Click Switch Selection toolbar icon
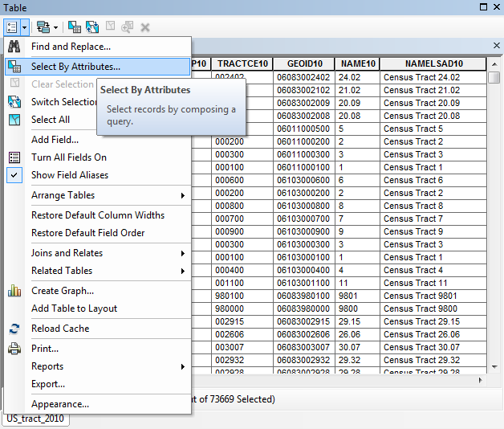Viewport: 504px width, 429px height. 92,27
